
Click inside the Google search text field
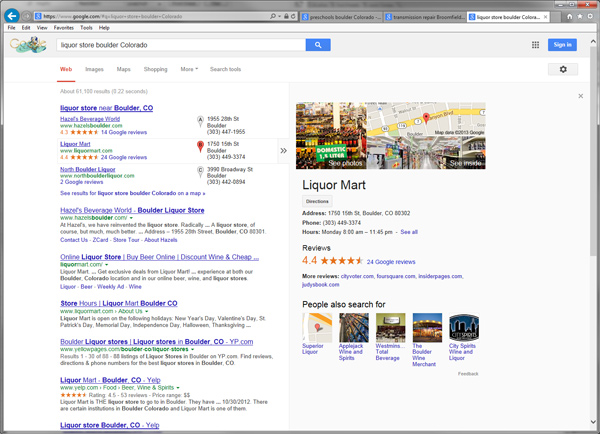180,45
